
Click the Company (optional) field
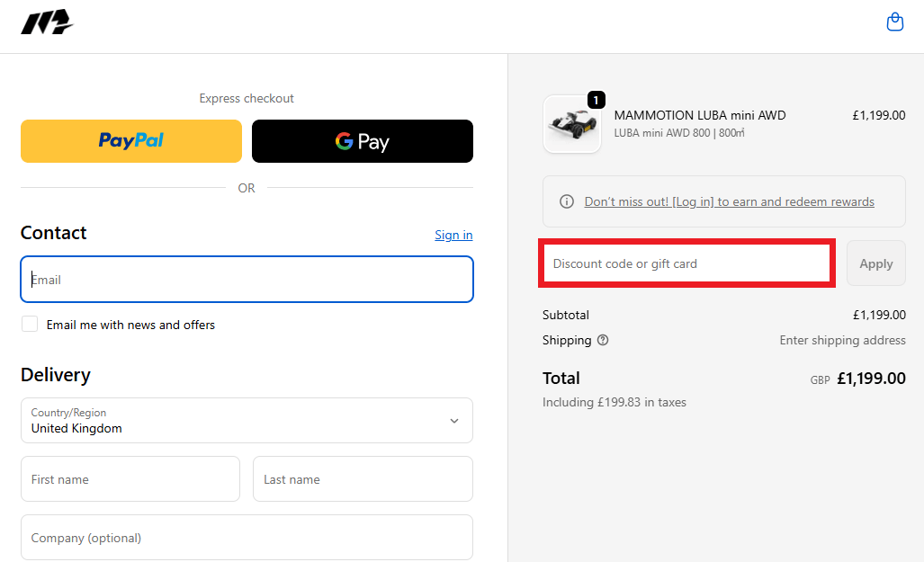click(247, 538)
